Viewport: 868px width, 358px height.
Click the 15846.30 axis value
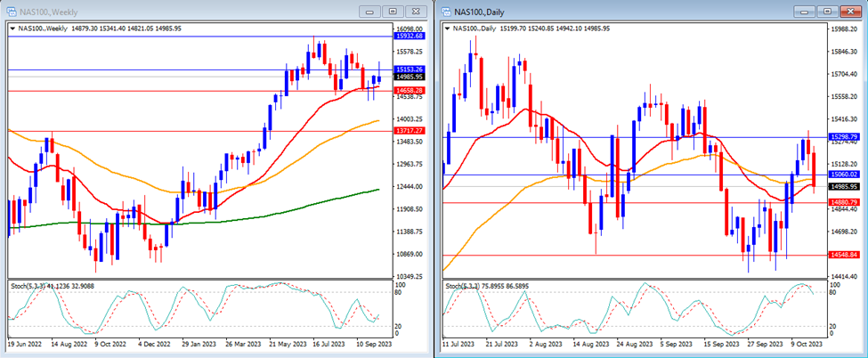tap(845, 52)
